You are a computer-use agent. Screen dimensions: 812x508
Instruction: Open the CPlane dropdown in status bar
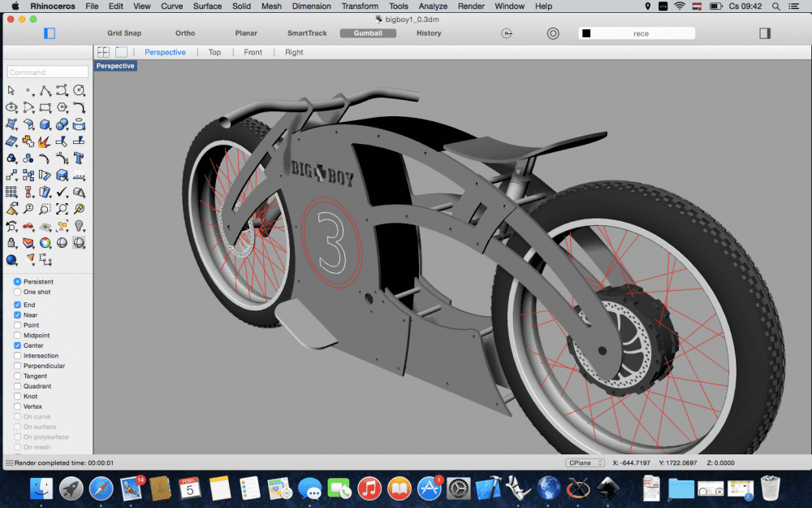pos(585,463)
